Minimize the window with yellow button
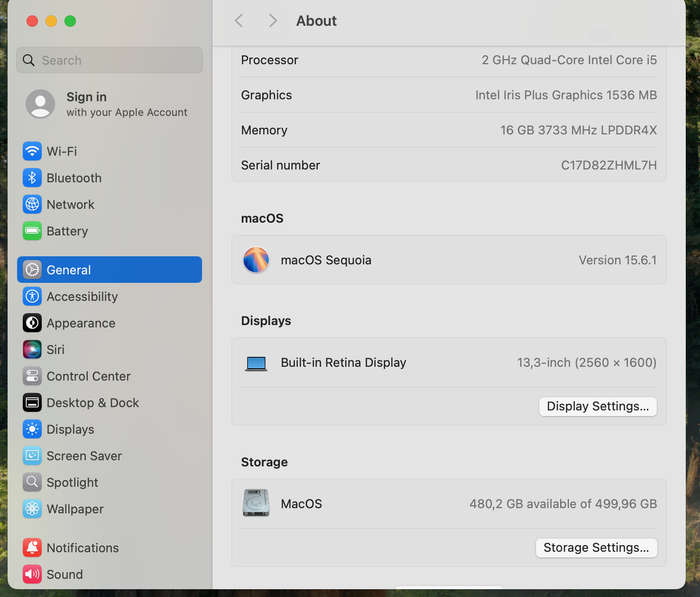This screenshot has width=700, height=597. [x=51, y=21]
